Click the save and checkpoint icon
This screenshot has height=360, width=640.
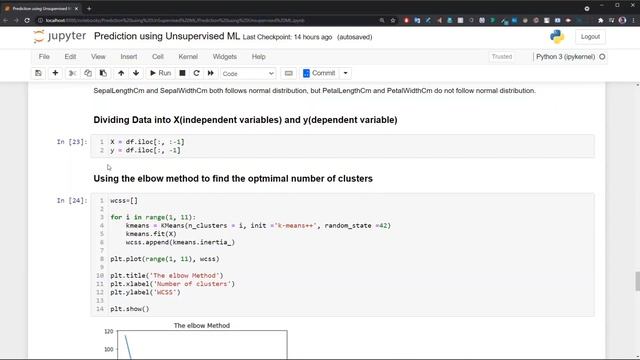point(38,73)
